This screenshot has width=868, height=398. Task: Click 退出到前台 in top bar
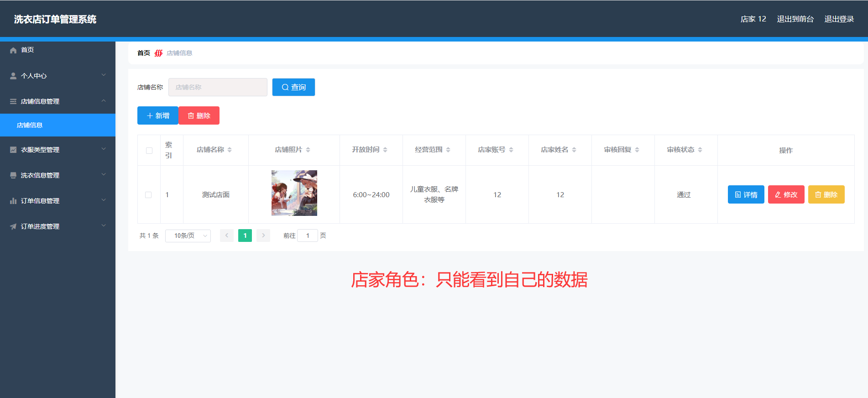pos(795,19)
